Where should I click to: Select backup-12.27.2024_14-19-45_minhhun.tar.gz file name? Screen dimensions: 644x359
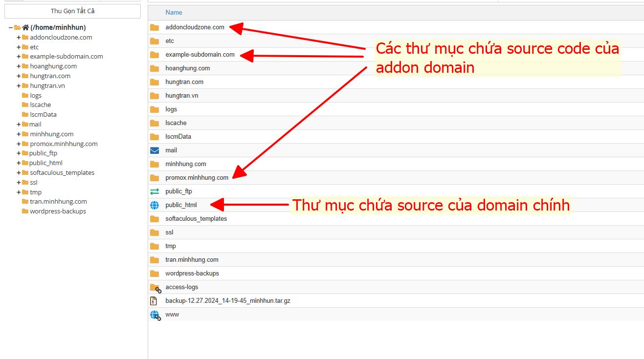click(x=228, y=301)
